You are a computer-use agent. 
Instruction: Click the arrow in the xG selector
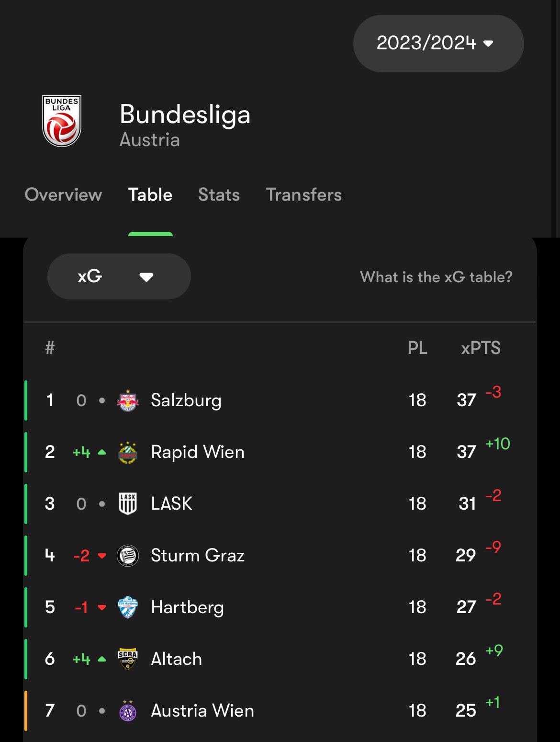tap(146, 277)
